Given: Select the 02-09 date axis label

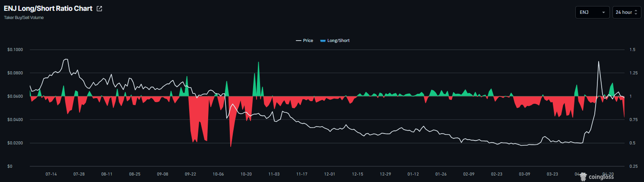Looking at the screenshot, I should (469, 174).
